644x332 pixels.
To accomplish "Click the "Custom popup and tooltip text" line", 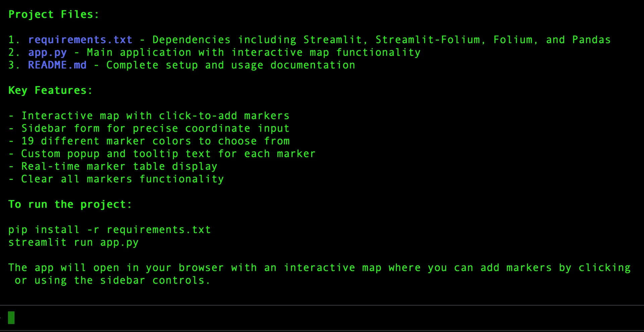I will point(168,154).
